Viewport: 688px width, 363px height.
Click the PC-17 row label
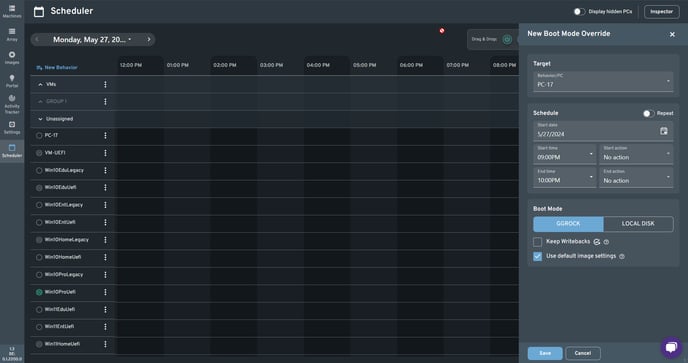click(51, 136)
